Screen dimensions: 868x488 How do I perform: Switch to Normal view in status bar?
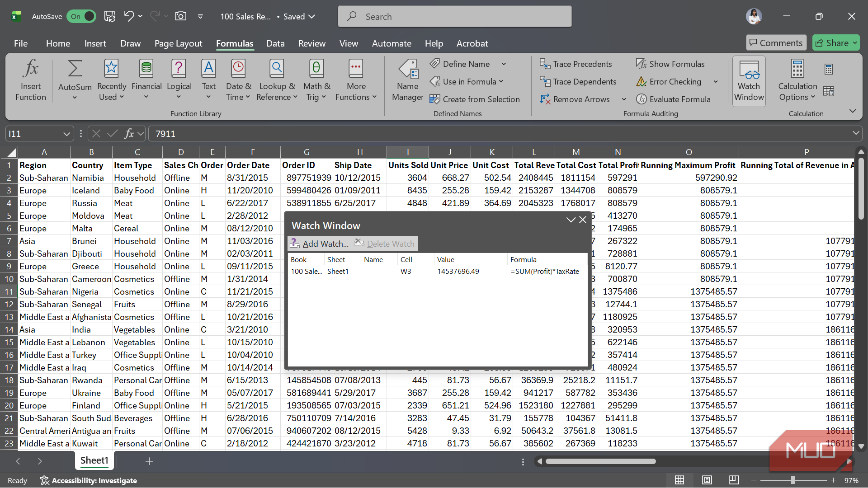(679, 480)
